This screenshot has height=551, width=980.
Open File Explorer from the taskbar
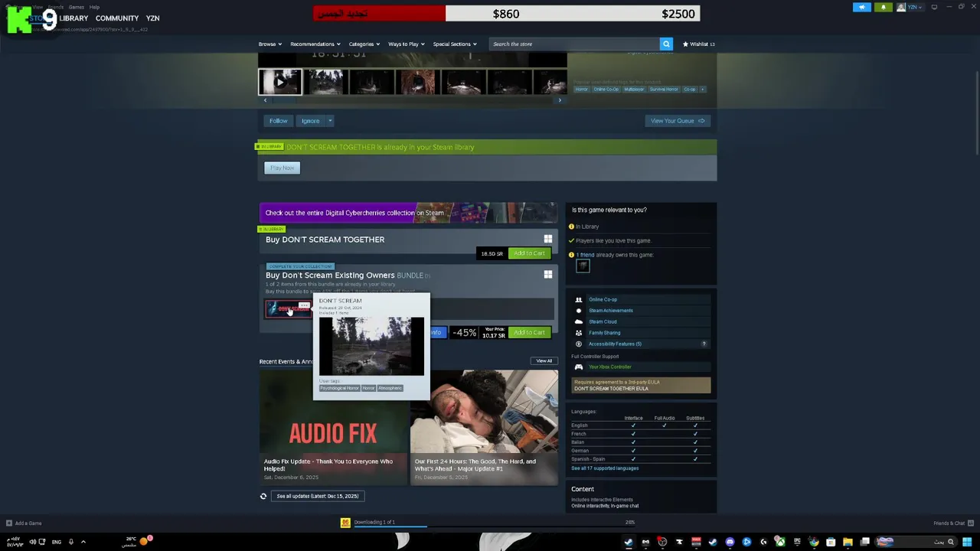coord(848,542)
